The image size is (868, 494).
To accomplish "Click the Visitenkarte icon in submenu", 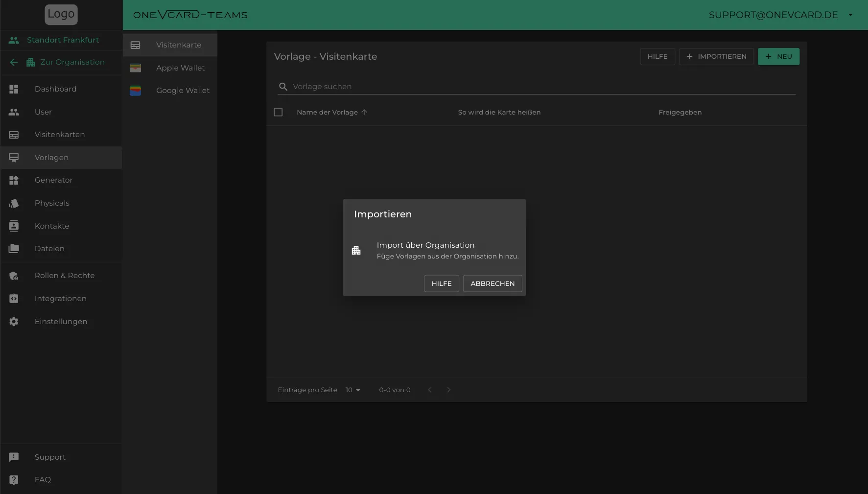I will tap(136, 45).
